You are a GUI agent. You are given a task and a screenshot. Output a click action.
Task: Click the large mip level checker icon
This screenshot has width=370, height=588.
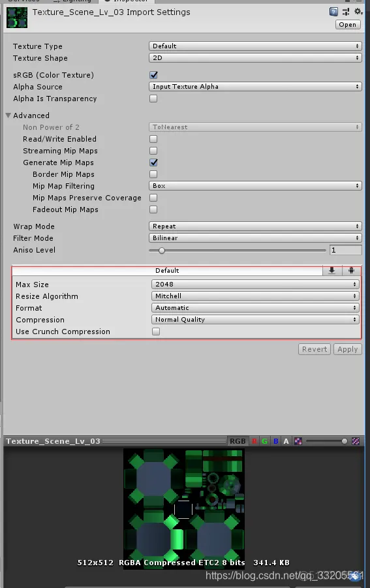pyautogui.click(x=356, y=441)
